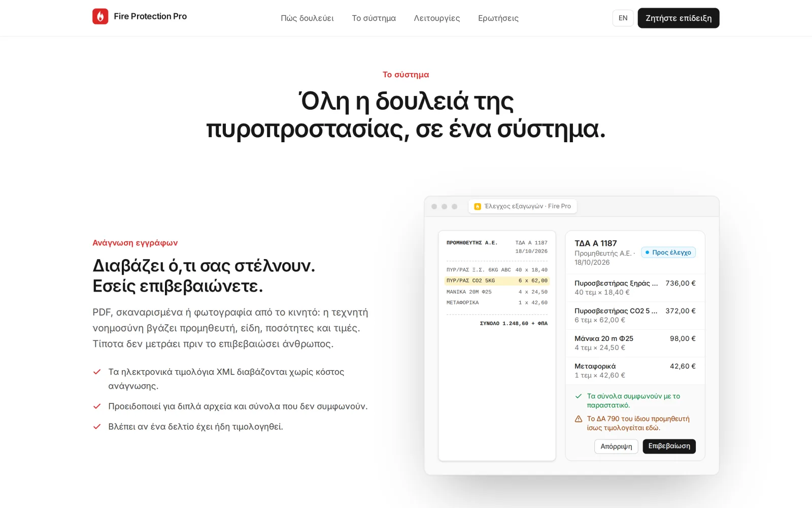The height and width of the screenshot is (508, 812).
Task: Click the ΠΡΟΜΗΘΕΥΤΗΣ Α.Ε. invoice header
Action: point(472,243)
